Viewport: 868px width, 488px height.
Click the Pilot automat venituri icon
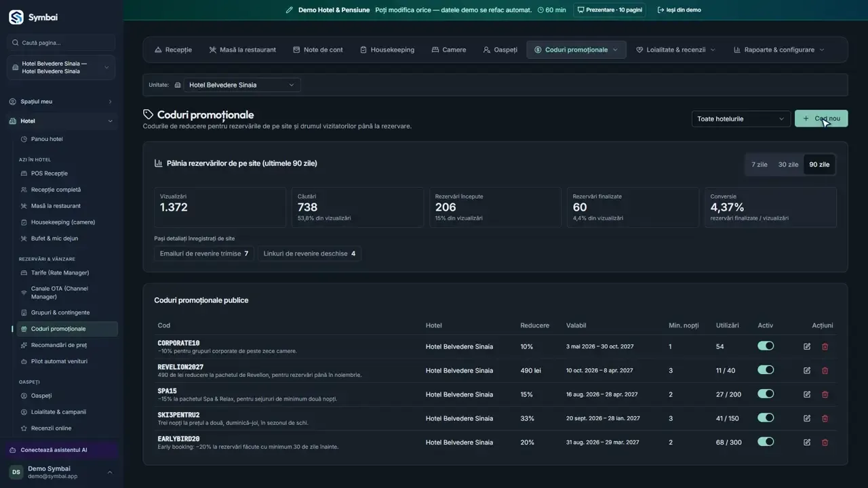click(24, 361)
